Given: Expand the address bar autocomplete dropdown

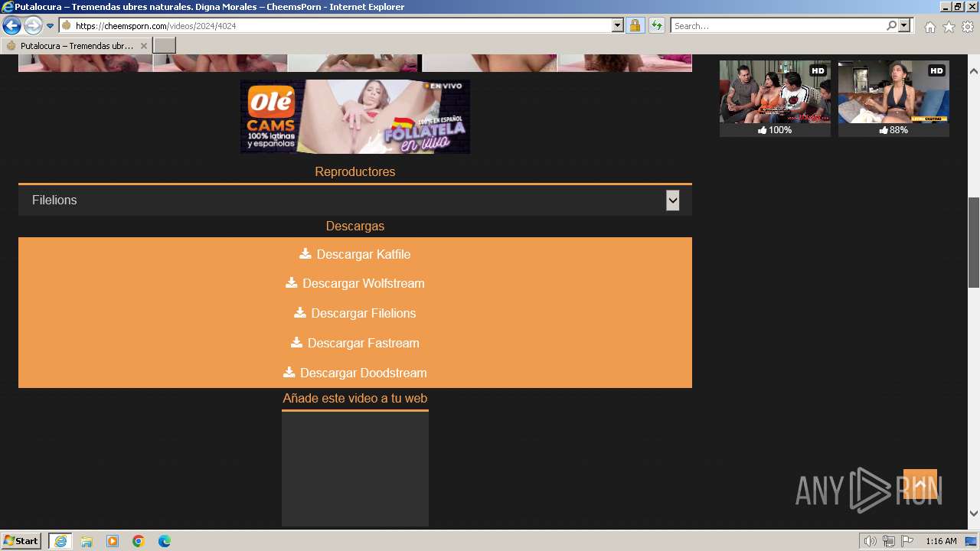Looking at the screenshot, I should point(618,25).
